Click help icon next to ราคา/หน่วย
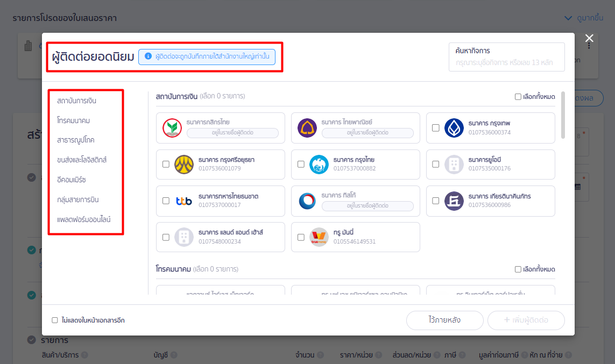Viewport: 615px width, 364px height. coord(378,355)
